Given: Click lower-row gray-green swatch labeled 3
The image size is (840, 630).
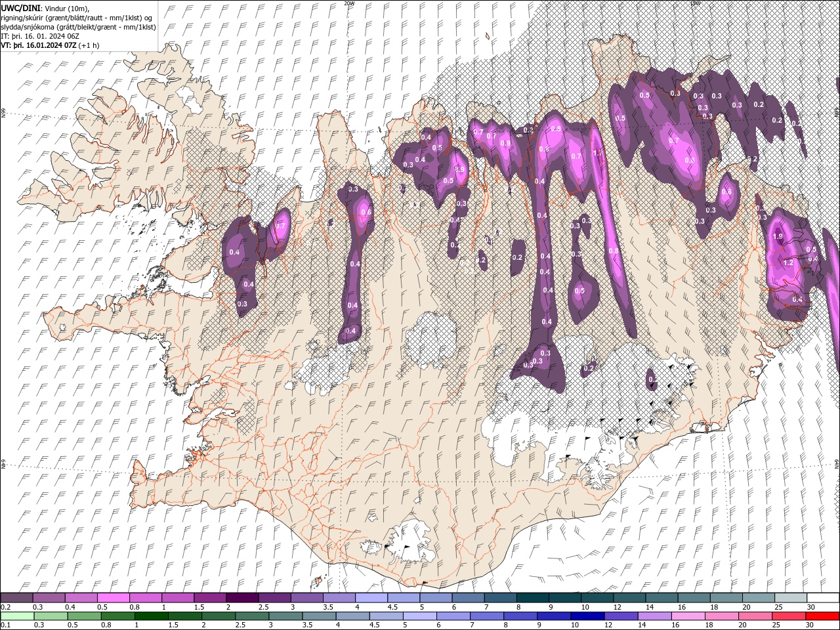Looking at the screenshot, I should (x=285, y=616).
